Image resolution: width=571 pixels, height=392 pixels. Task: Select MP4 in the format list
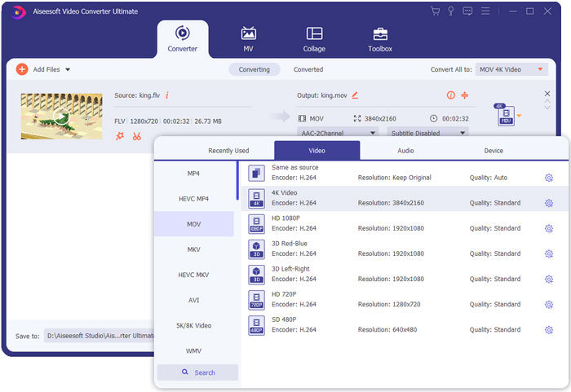194,174
